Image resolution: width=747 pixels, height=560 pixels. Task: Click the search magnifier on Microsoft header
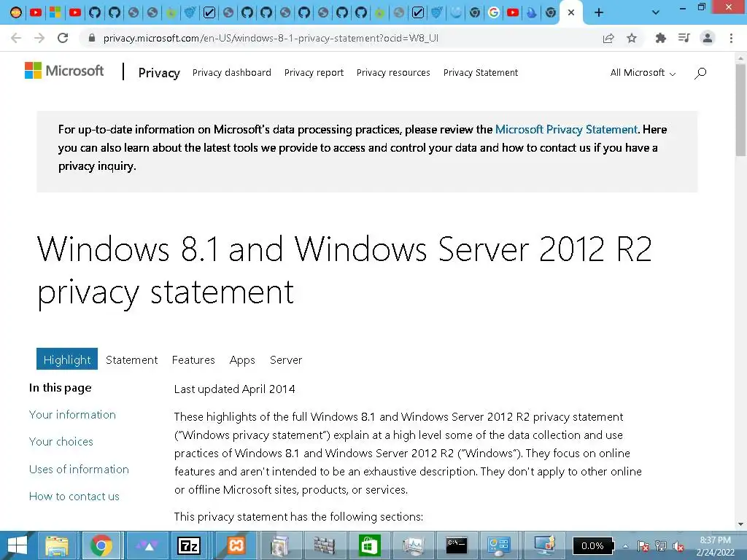tap(700, 73)
